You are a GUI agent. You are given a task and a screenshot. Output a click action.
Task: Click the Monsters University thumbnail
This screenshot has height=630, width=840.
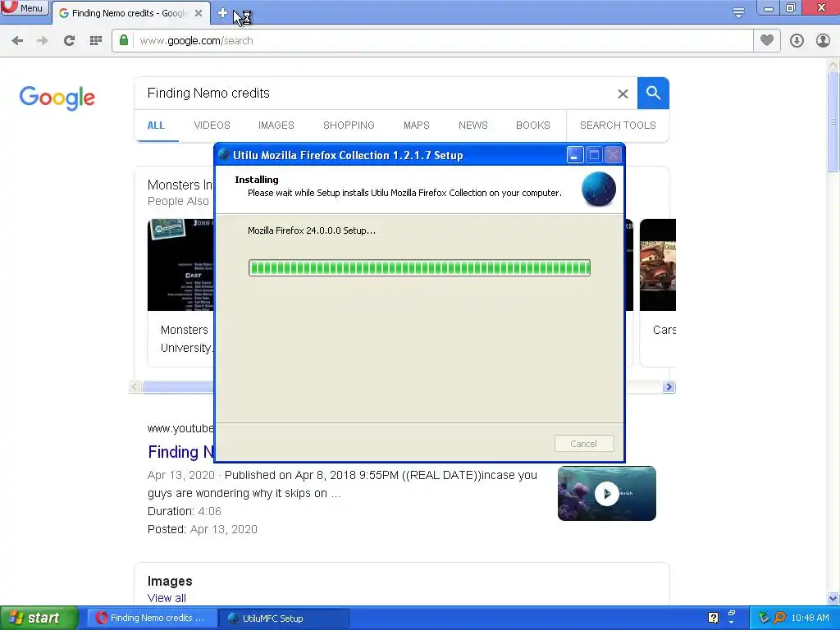(x=180, y=265)
